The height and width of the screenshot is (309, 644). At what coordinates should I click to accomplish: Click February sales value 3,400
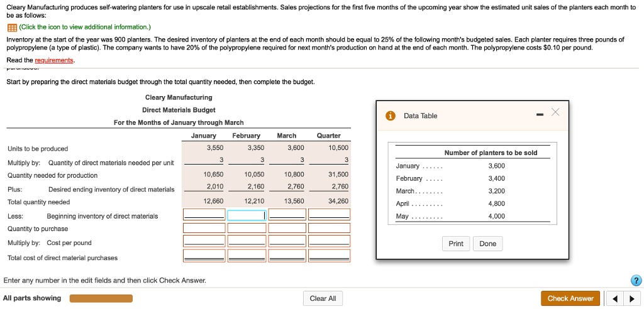point(497,178)
